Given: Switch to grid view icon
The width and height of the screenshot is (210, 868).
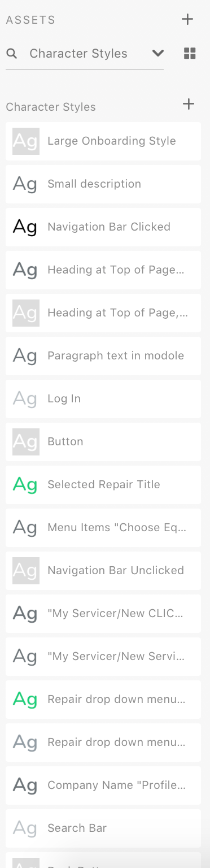Looking at the screenshot, I should click(190, 54).
